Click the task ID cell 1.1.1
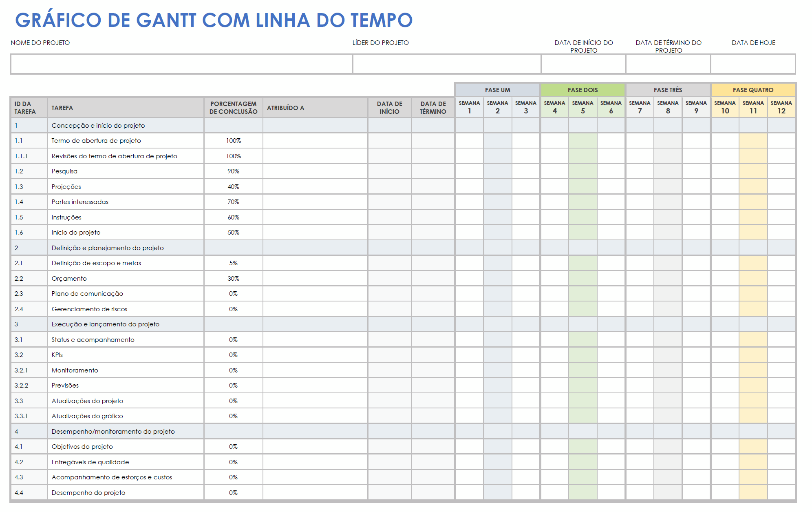The image size is (812, 512). tap(29, 156)
